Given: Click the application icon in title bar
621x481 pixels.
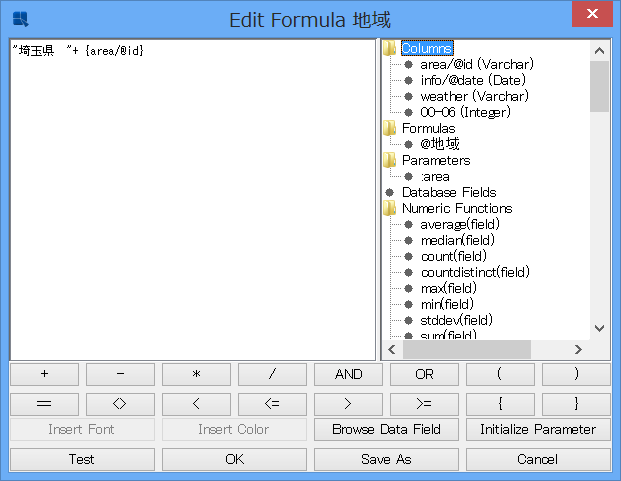Looking at the screenshot, I should pos(21,19).
